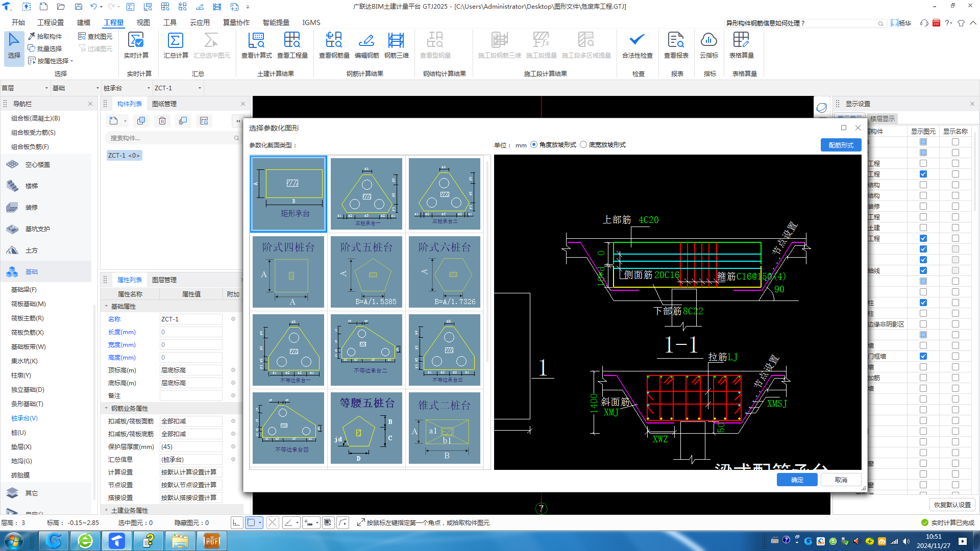Run 合法性检查 check
This screenshot has width=980, height=551.
(x=637, y=45)
